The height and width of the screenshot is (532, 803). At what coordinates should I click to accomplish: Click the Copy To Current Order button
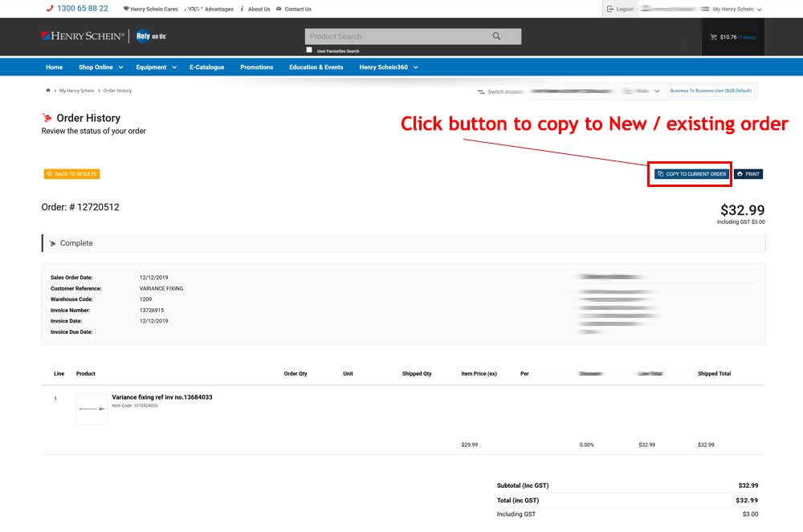pos(691,174)
